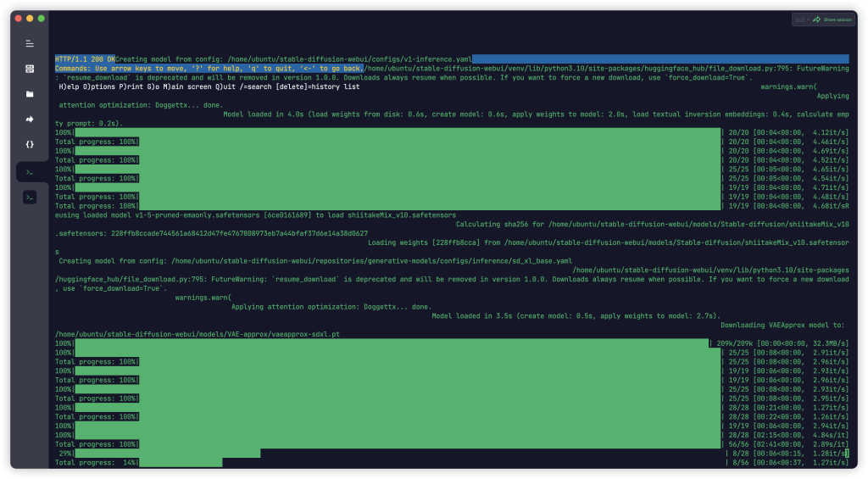Viewport: 868px width, 479px height.
Task: Open the SFTP folder icon
Action: point(30,94)
